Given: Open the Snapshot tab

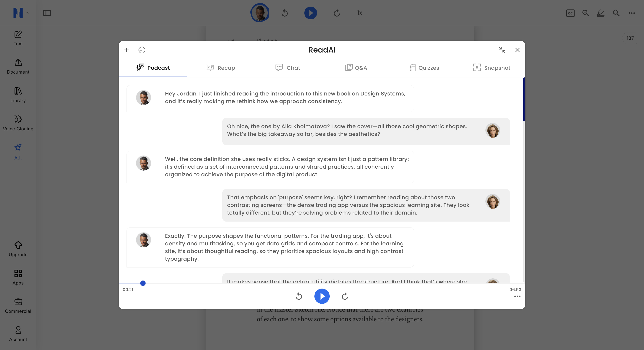Looking at the screenshot, I should [492, 68].
